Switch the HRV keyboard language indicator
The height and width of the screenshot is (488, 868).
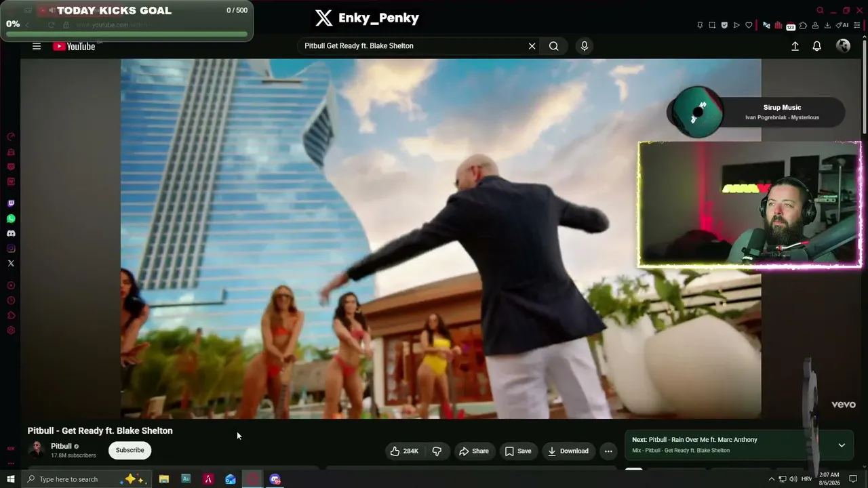click(806, 479)
